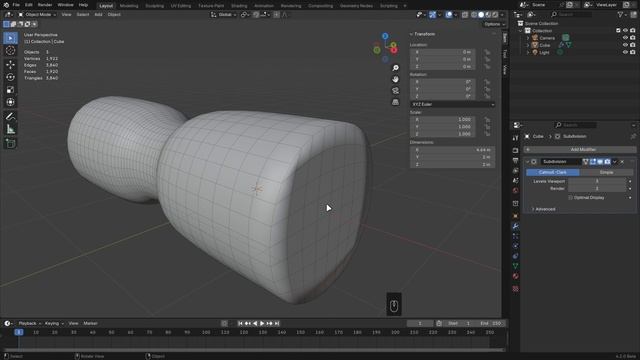640x360 pixels.
Task: Click the Add Modifier button
Action: click(x=580, y=150)
